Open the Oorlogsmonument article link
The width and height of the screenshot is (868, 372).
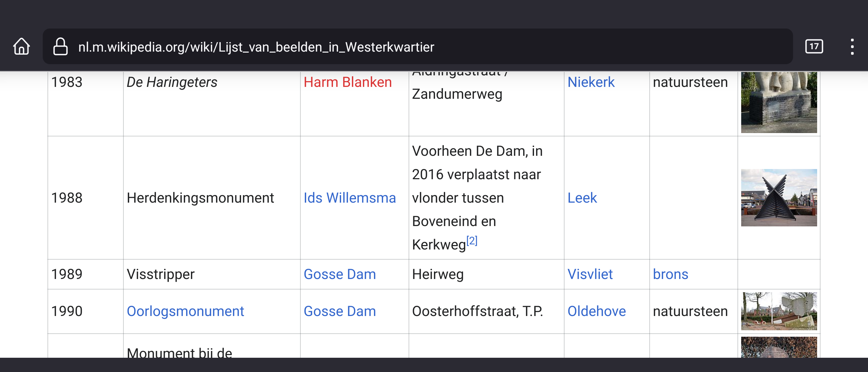coord(185,311)
